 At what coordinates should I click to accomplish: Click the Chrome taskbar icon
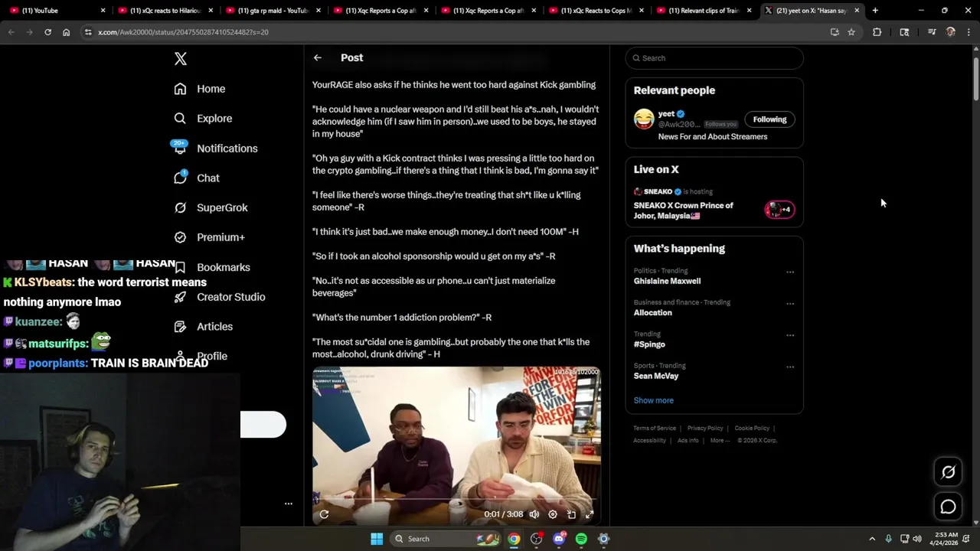click(514, 539)
